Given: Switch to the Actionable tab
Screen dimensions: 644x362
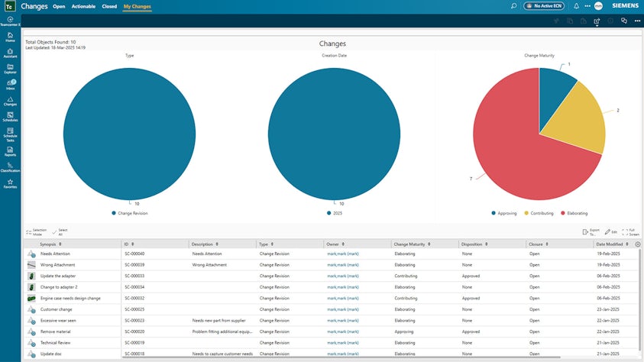Looking at the screenshot, I should pyautogui.click(x=83, y=7).
